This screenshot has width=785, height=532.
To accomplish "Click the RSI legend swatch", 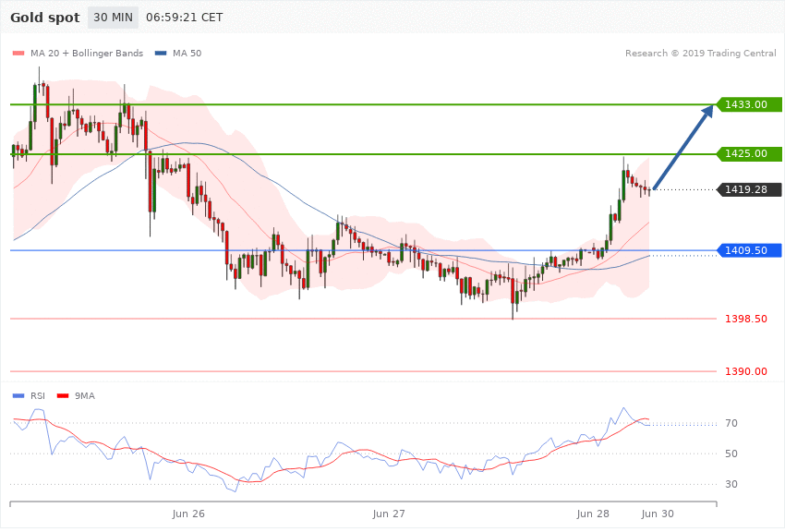I will [x=18, y=396].
